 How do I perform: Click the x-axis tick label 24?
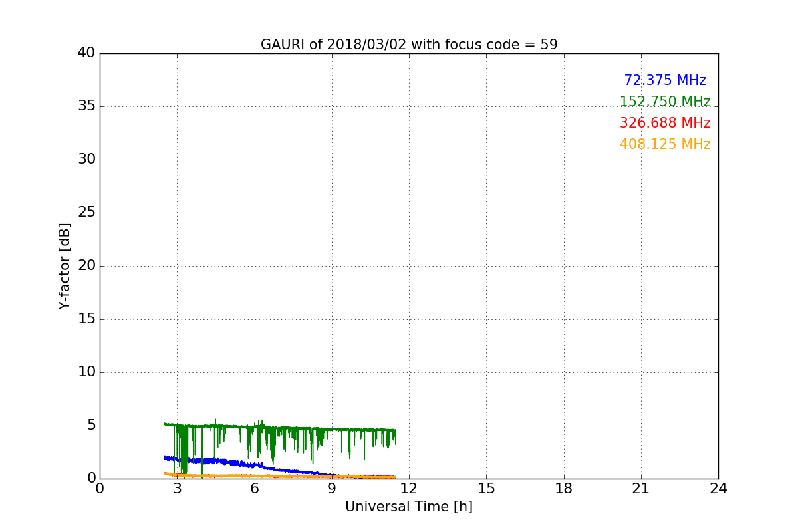coord(718,489)
